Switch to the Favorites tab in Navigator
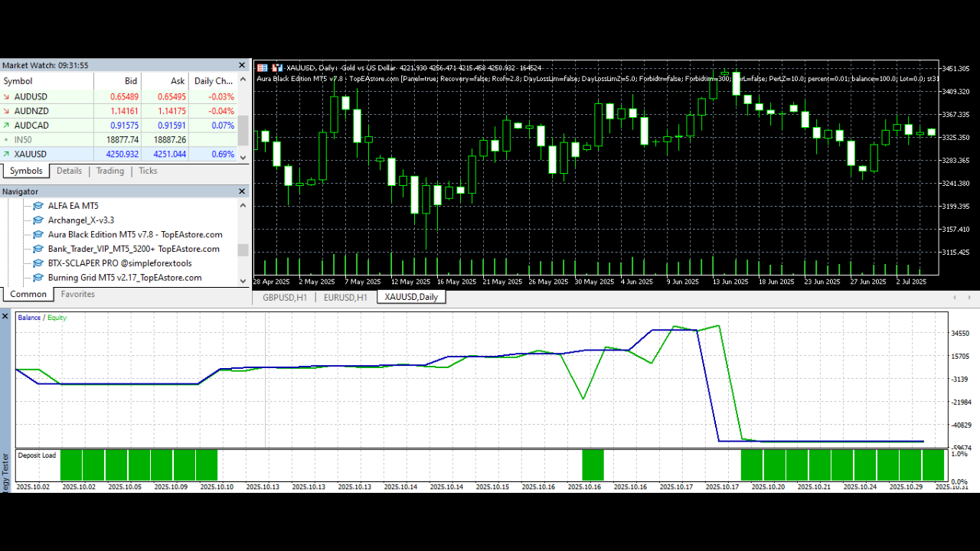Viewport: 980px width, 551px height. 78,295
